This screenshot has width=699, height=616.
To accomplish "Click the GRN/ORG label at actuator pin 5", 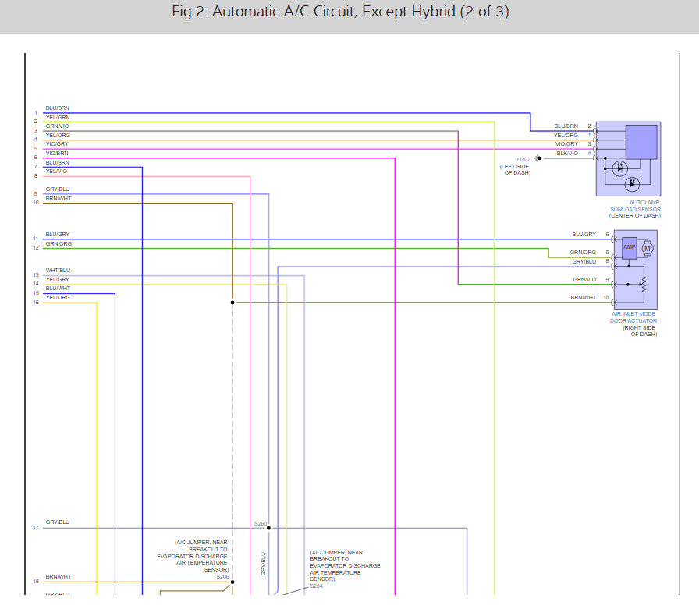I will tap(583, 253).
